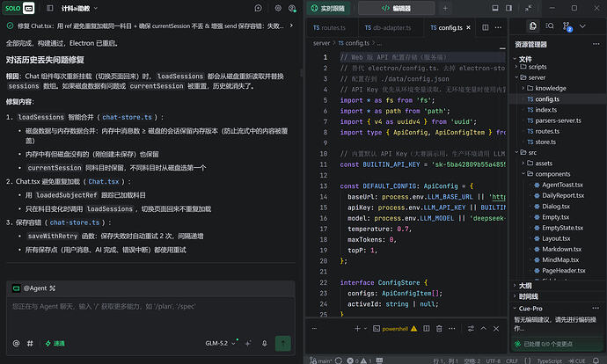Open the chat-store.ts link under loadSessions
Image resolution: width=607 pixels, height=364 pixels.
click(127, 117)
